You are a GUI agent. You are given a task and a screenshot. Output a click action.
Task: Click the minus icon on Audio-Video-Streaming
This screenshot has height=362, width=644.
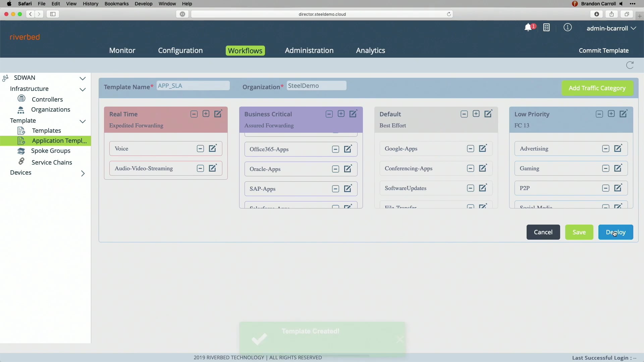coord(200,168)
